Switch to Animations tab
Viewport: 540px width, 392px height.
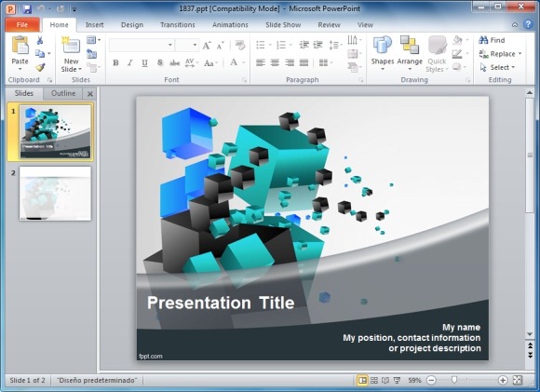230,25
